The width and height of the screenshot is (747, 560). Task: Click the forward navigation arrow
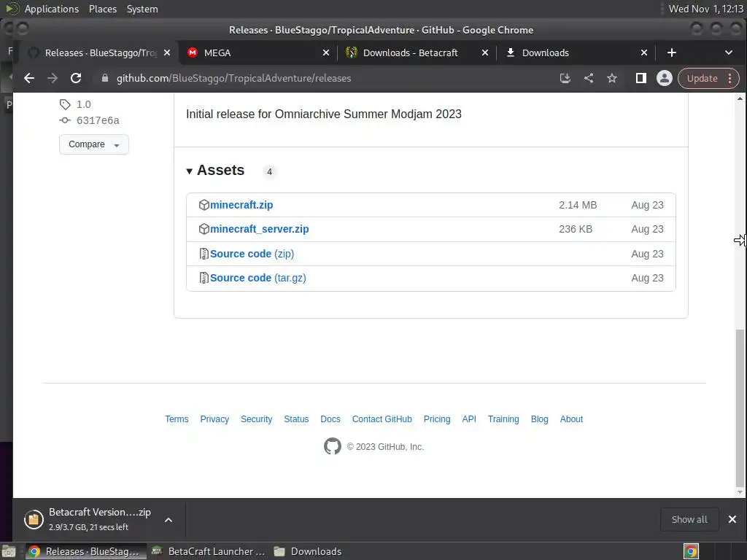[x=53, y=78]
